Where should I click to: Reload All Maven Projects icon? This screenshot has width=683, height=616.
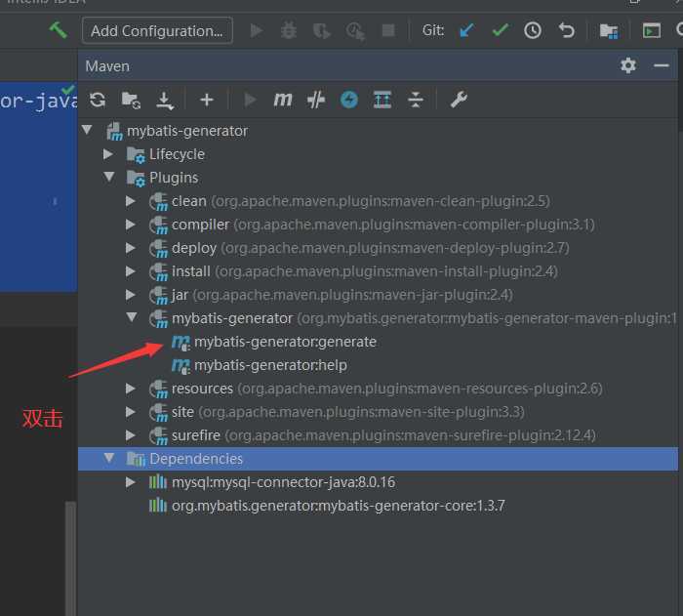(98, 100)
